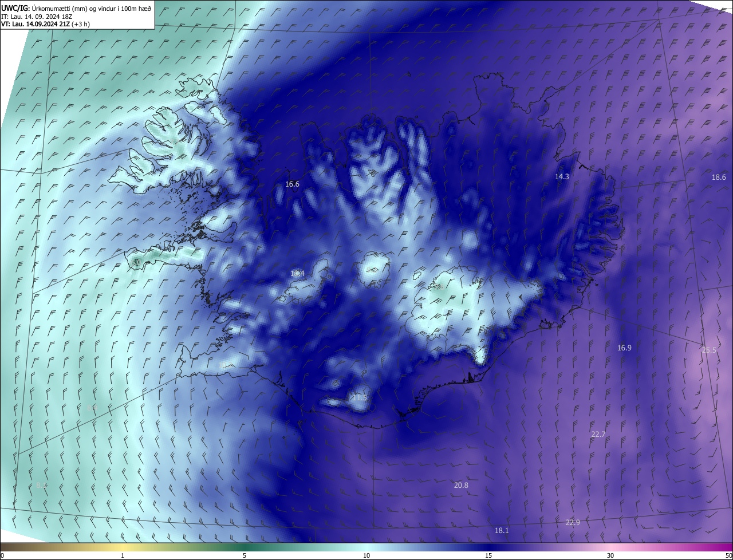Click the 16.9 value on the map
This screenshot has width=733, height=560.
point(624,348)
